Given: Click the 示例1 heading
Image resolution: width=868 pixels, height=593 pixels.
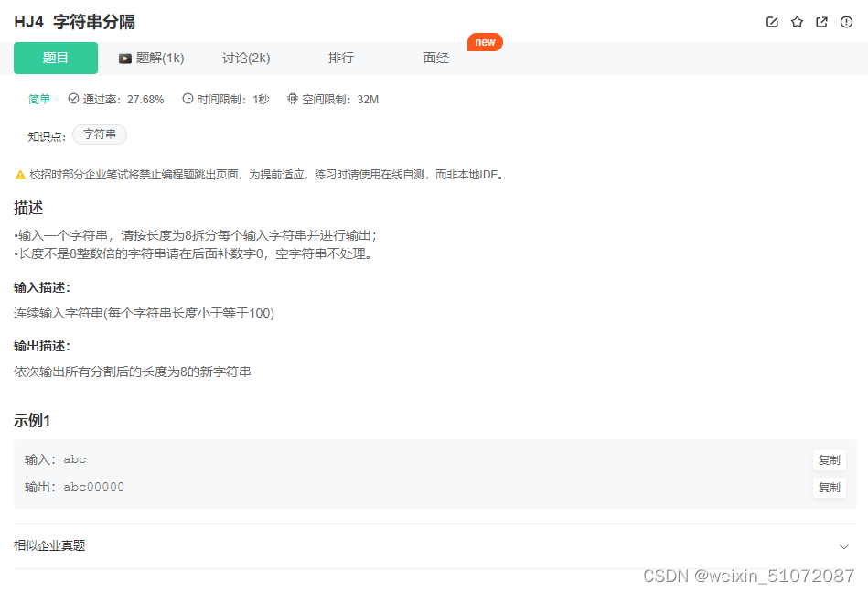Looking at the screenshot, I should pyautogui.click(x=32, y=421).
